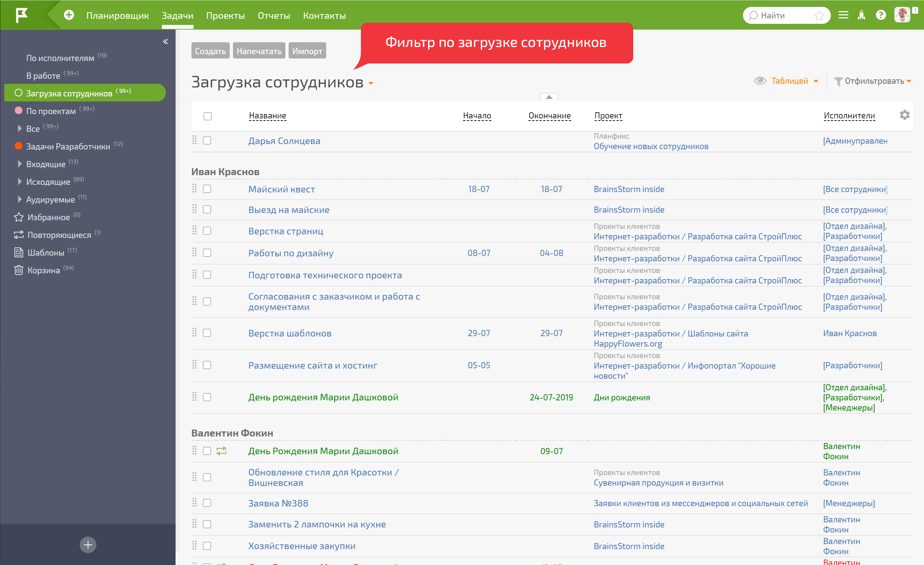Check the Работы по дизайну checkbox

pos(207,253)
